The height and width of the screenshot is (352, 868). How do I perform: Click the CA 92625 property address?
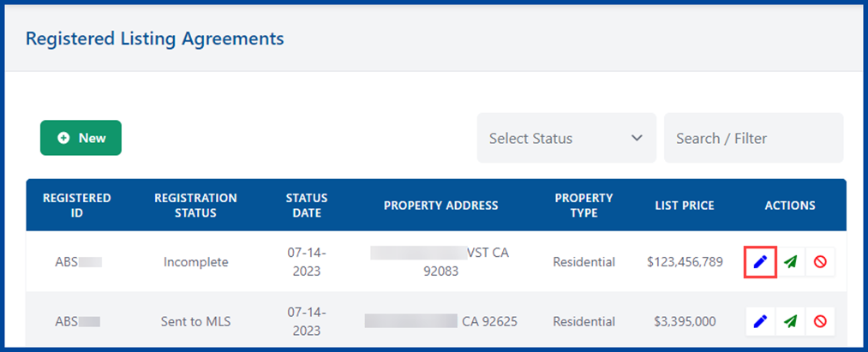pyautogui.click(x=489, y=322)
